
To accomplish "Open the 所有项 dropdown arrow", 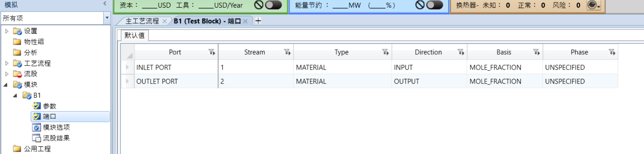I will pyautogui.click(x=107, y=18).
